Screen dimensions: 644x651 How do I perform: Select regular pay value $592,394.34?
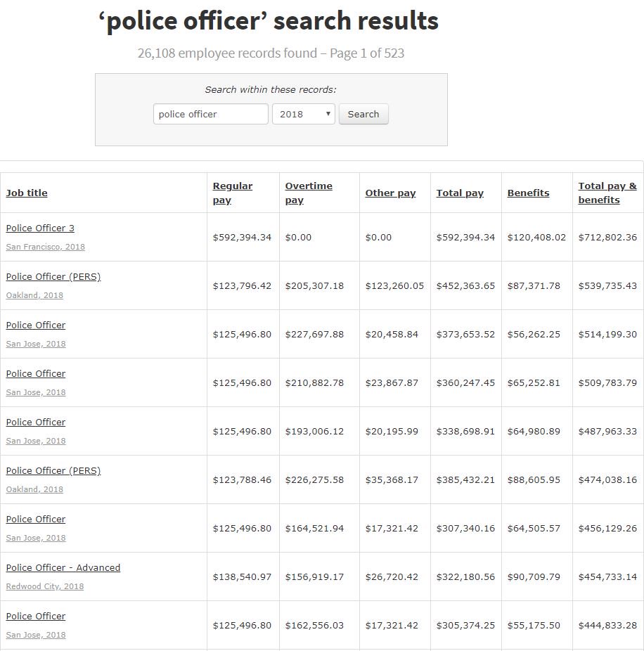click(242, 237)
